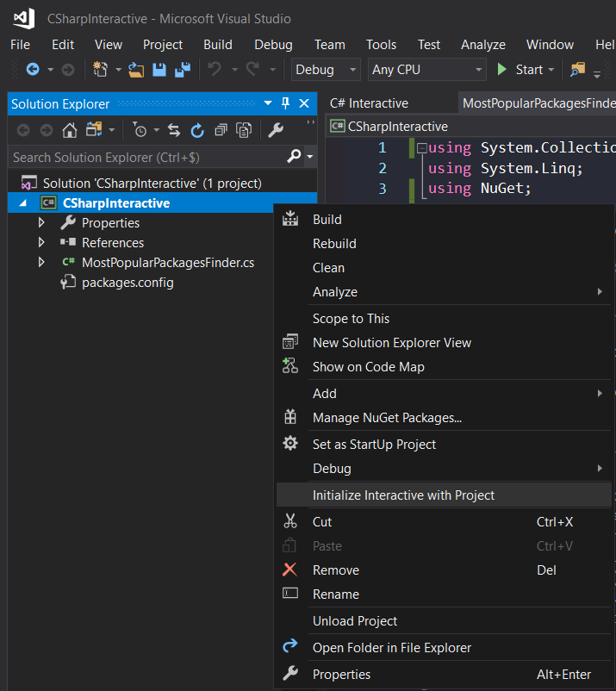Image resolution: width=616 pixels, height=691 pixels.
Task: Expand the References tree node
Action: (x=41, y=242)
